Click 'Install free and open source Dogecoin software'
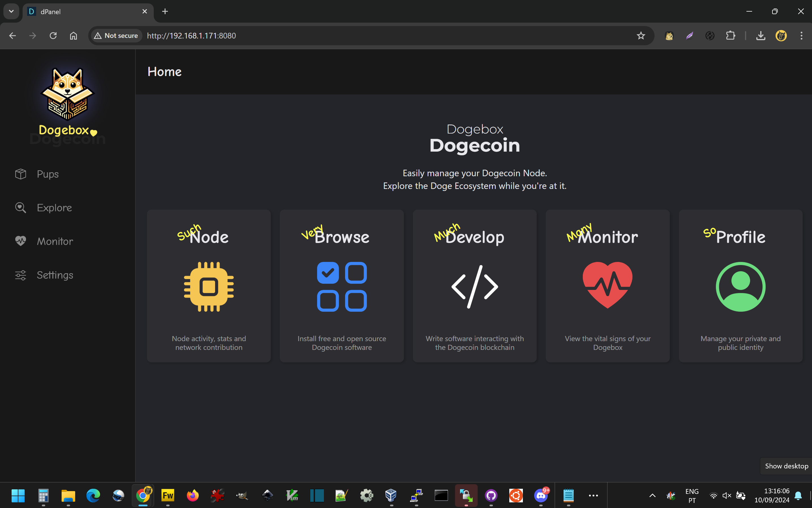 tap(342, 343)
